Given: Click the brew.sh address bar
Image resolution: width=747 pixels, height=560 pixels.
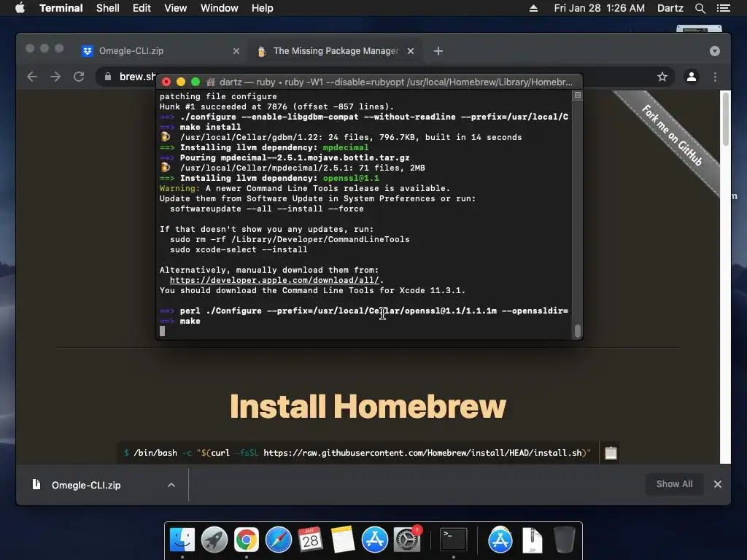Looking at the screenshot, I should [x=137, y=77].
